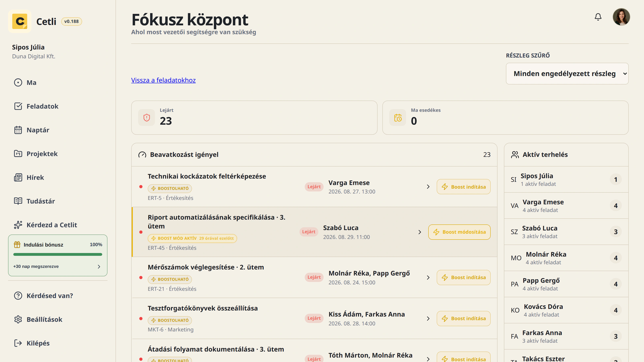
Task: Expand Riport automatizálásának row chevron
Action: click(419, 232)
